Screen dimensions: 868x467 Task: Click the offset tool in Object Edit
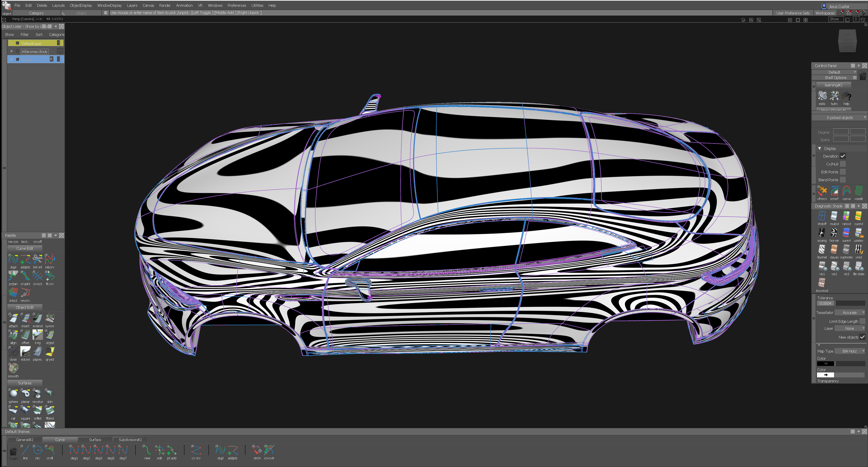coord(25,335)
